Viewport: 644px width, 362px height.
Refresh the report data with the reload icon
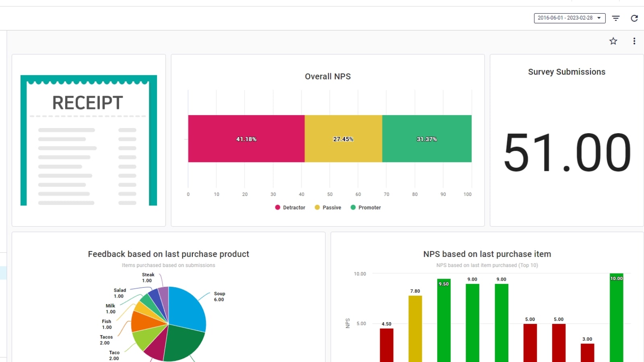(x=634, y=18)
